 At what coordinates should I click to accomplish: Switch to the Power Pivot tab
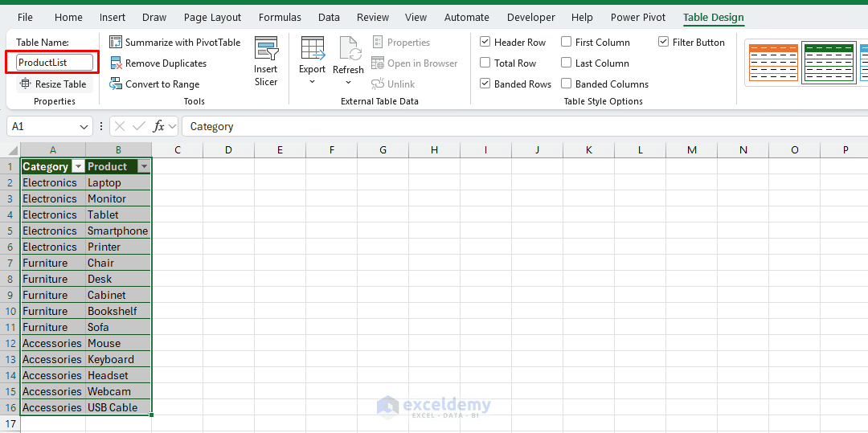click(x=638, y=17)
